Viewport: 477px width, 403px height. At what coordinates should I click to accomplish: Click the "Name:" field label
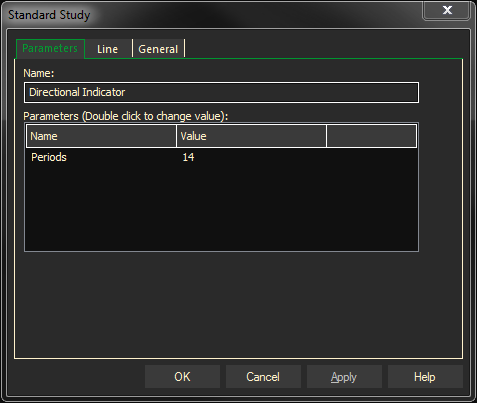(x=39, y=73)
